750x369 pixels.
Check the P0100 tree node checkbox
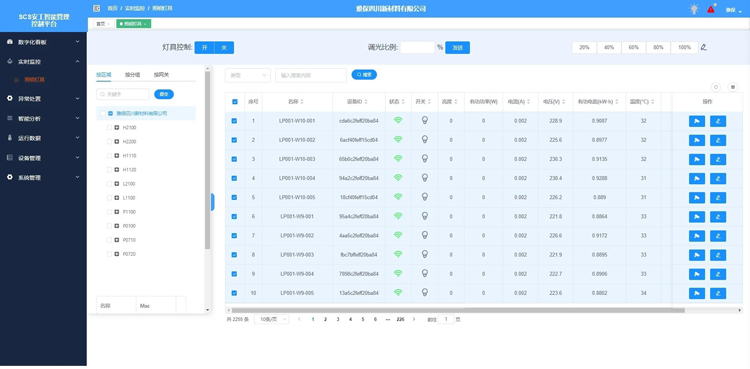109,226
